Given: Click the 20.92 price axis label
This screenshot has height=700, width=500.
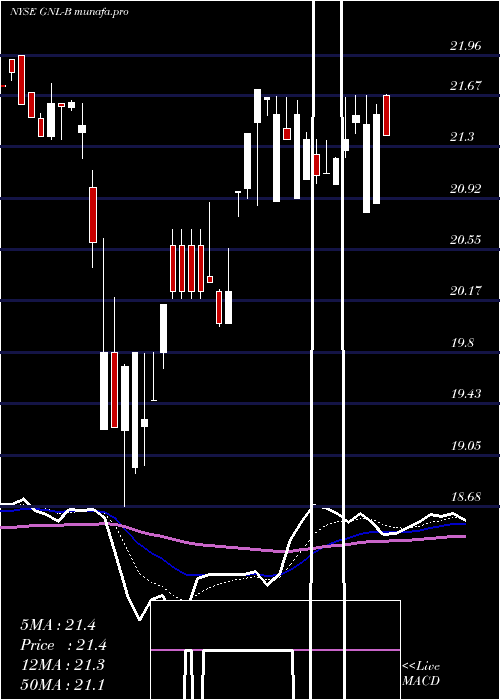Looking at the screenshot, I should click(x=466, y=188).
